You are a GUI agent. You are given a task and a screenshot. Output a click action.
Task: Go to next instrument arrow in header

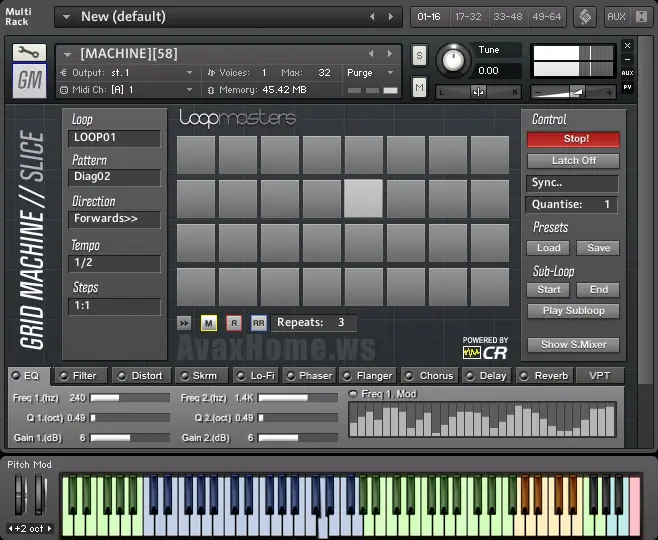[390, 54]
